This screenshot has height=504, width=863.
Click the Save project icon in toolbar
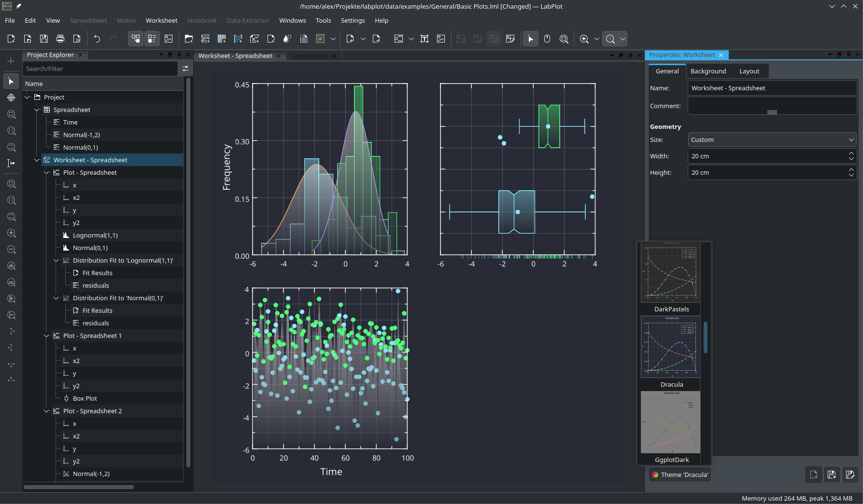pyautogui.click(x=44, y=39)
